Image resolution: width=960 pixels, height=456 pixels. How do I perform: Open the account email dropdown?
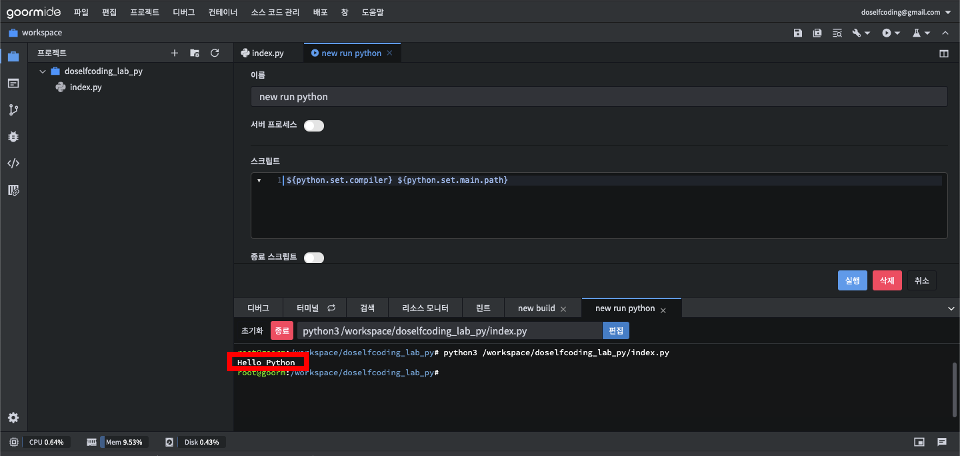point(908,12)
